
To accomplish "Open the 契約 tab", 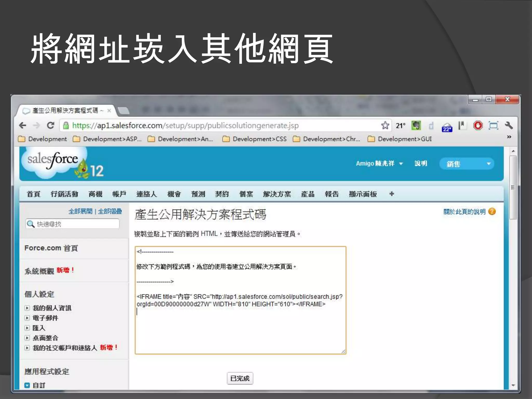I will pos(222,194).
